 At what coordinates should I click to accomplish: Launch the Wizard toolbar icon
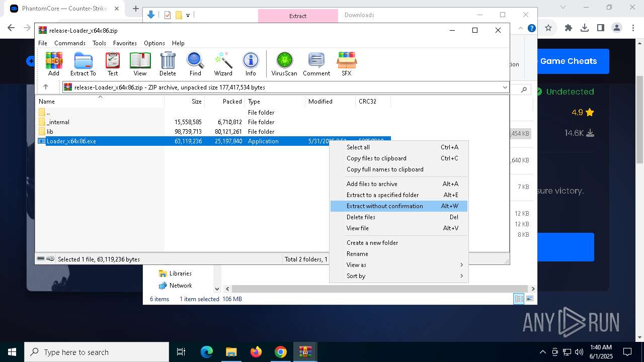pos(223,64)
